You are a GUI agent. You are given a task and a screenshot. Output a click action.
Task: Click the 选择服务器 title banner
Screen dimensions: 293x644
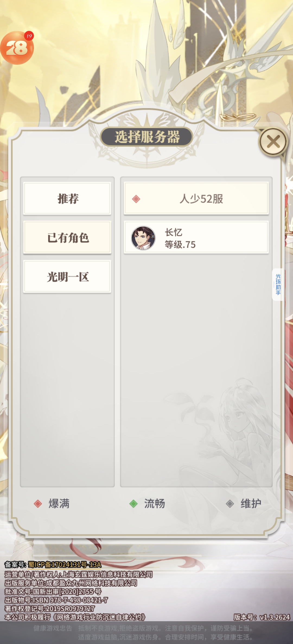pos(147,137)
